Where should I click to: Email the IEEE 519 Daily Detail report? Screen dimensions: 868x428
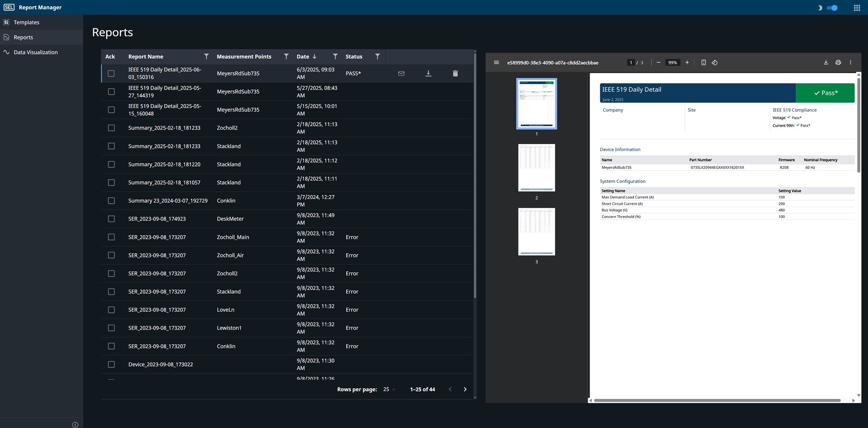click(401, 73)
